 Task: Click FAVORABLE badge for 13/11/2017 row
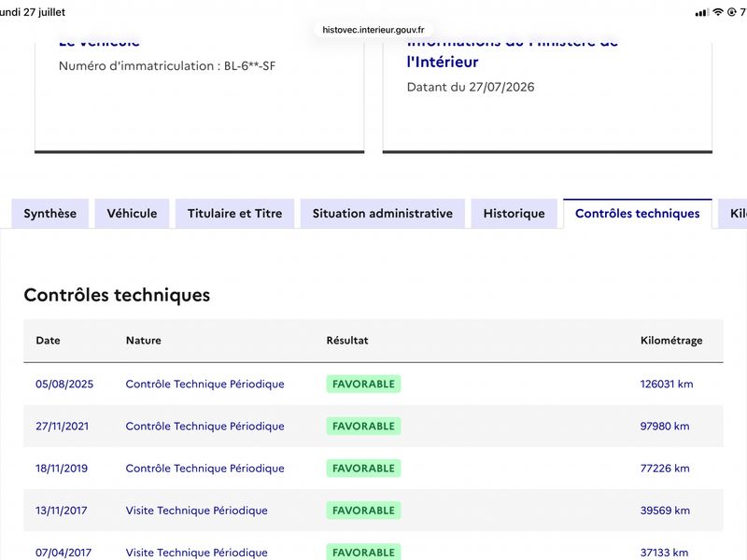pyautogui.click(x=363, y=511)
